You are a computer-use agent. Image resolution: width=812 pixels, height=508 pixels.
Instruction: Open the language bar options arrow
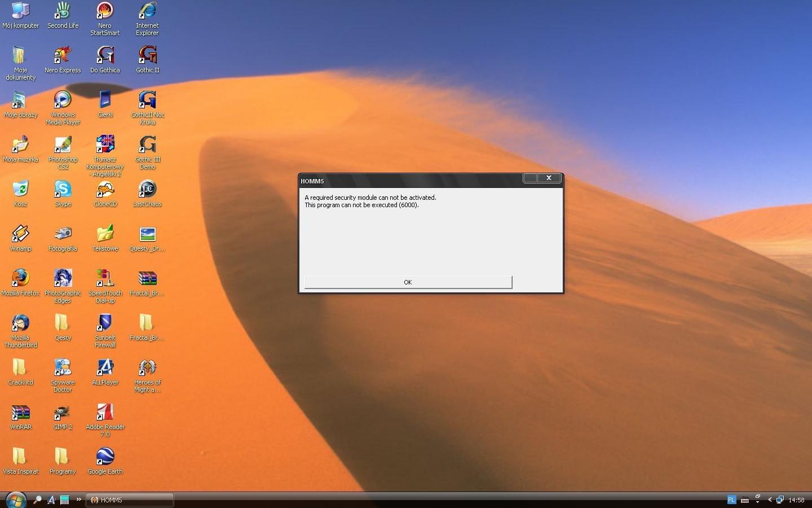[758, 502]
